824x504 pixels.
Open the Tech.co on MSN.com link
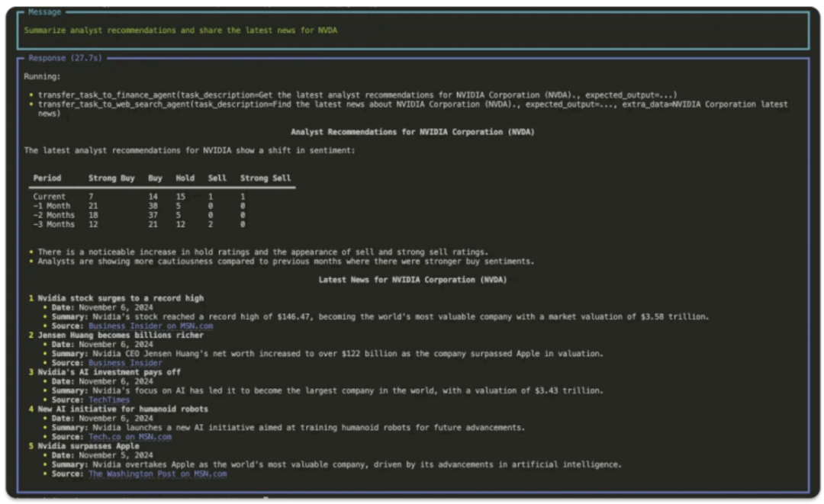point(130,437)
